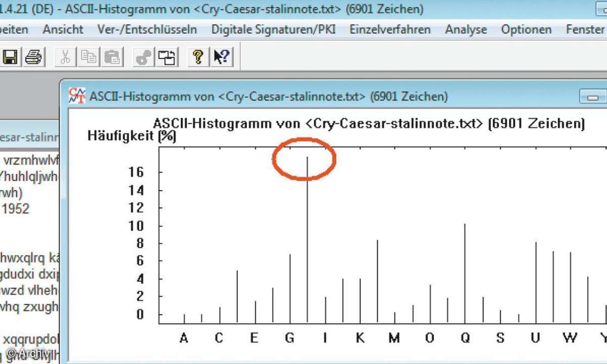Open the Einzelverfahren menu
Image resolution: width=607 pixels, height=364 pixels.
[390, 30]
